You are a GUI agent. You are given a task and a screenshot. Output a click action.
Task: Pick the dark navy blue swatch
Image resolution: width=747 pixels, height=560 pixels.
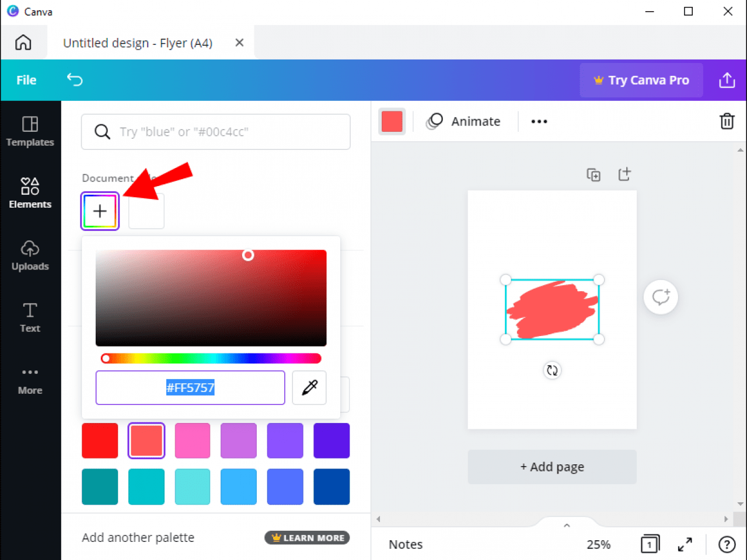click(331, 487)
